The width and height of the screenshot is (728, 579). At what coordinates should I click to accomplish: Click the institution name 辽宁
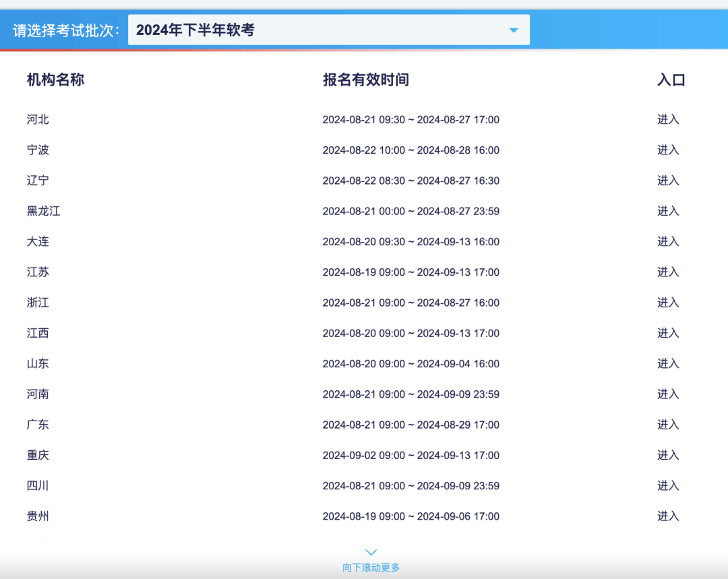pyautogui.click(x=38, y=181)
